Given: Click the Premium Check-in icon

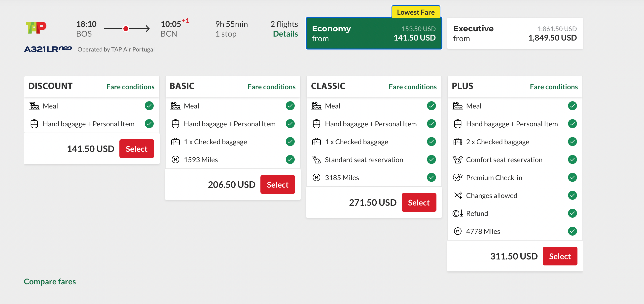Looking at the screenshot, I should pyautogui.click(x=457, y=177).
